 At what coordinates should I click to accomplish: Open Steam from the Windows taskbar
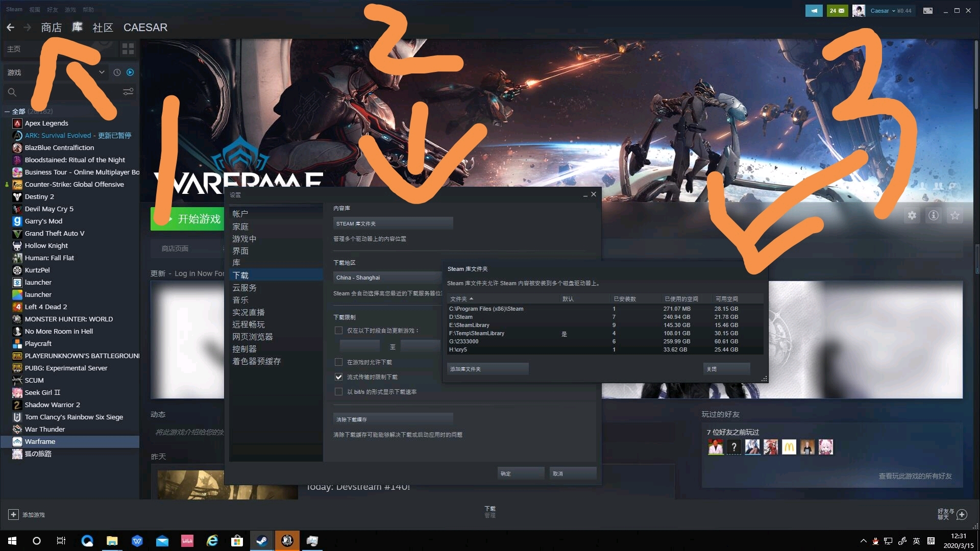[262, 541]
